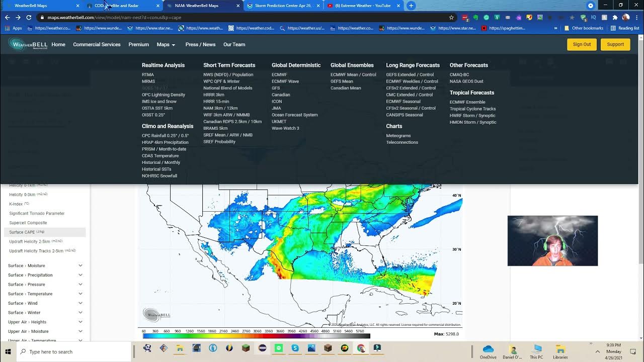This screenshot has width=644, height=362.
Task: Reload the page with the refresh icon
Action: 29,17
